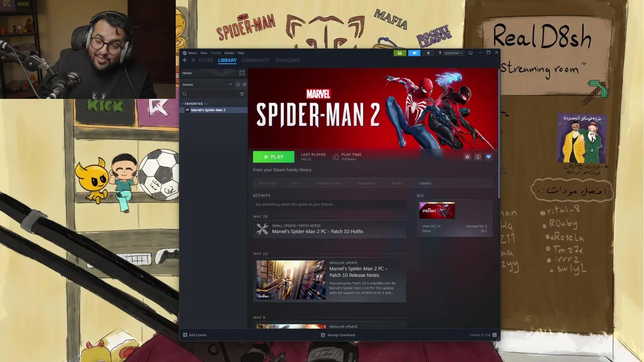Switch to the COMMUNITY tab
The width and height of the screenshot is (644, 362).
pos(256,60)
